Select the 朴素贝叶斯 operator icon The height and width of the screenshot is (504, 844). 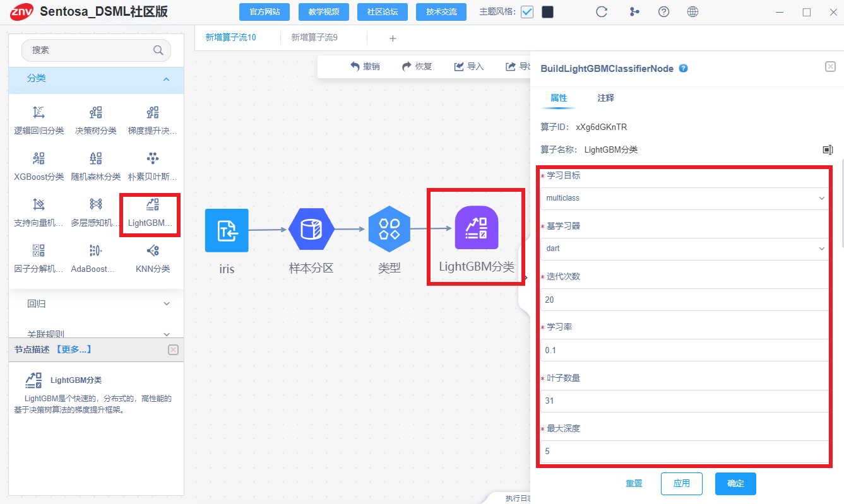pyautogui.click(x=152, y=158)
